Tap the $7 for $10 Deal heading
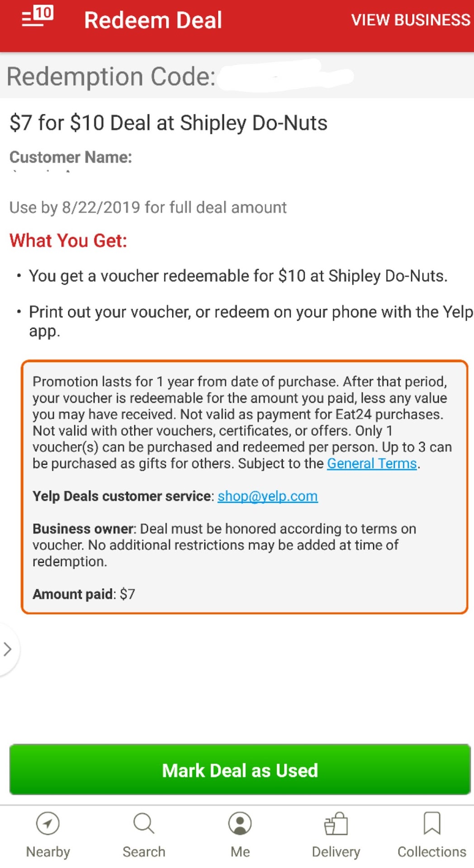Image resolution: width=474 pixels, height=868 pixels. tap(168, 123)
